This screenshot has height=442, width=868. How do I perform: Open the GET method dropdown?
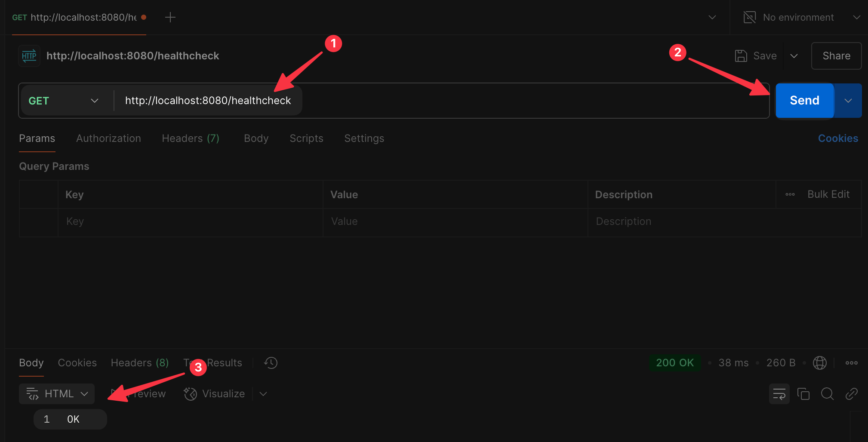(64, 101)
